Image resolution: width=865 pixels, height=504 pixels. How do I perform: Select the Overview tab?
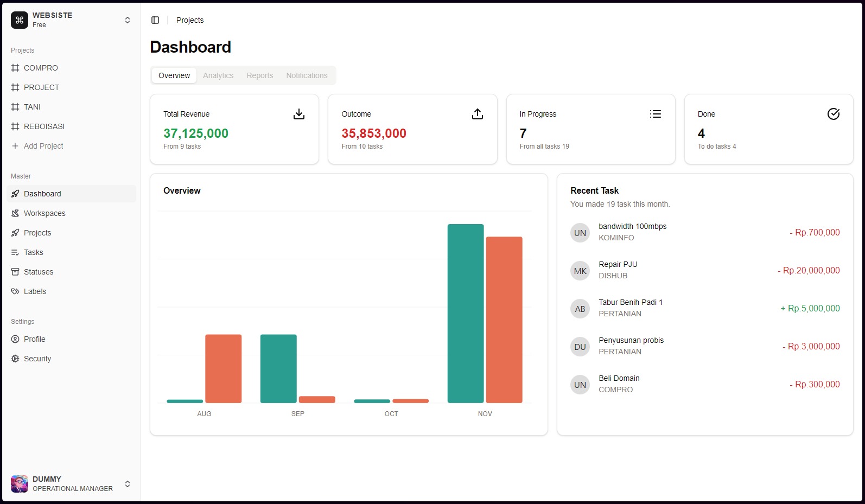click(x=174, y=75)
